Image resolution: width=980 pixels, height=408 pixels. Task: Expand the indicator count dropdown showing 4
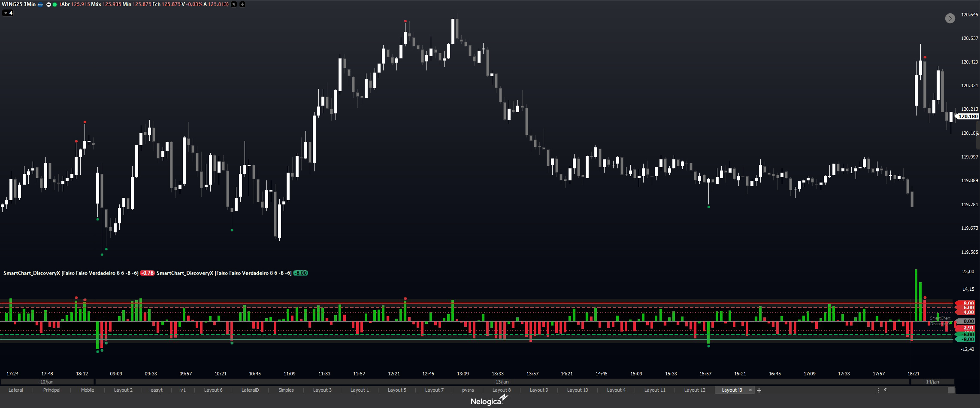(x=8, y=13)
